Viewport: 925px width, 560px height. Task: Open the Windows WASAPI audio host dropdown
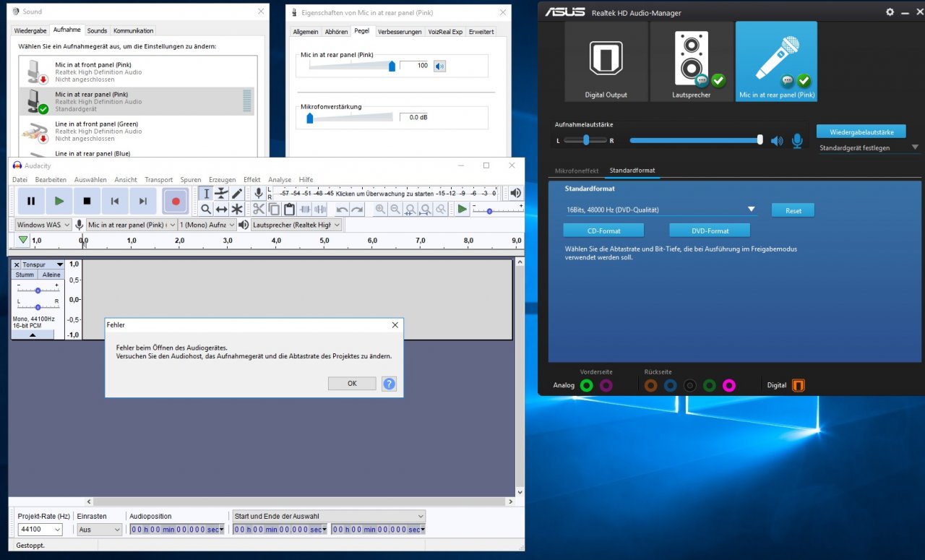pos(43,225)
